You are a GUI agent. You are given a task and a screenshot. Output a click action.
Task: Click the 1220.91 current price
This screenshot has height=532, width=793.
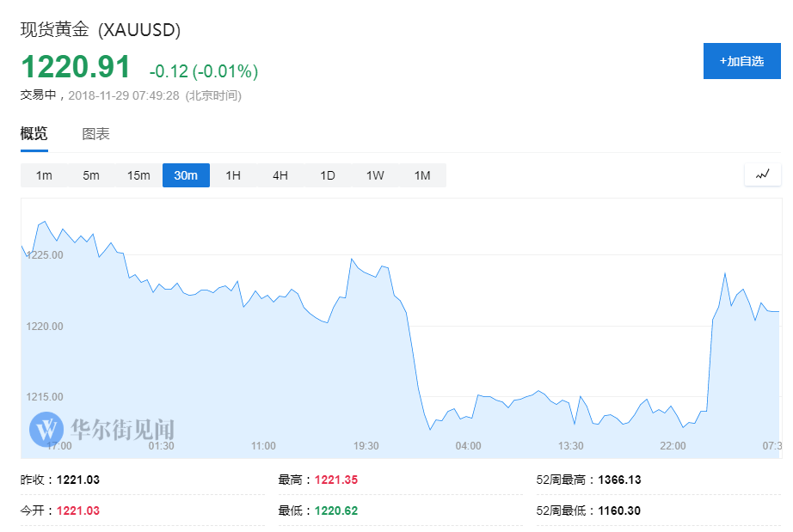[76, 67]
